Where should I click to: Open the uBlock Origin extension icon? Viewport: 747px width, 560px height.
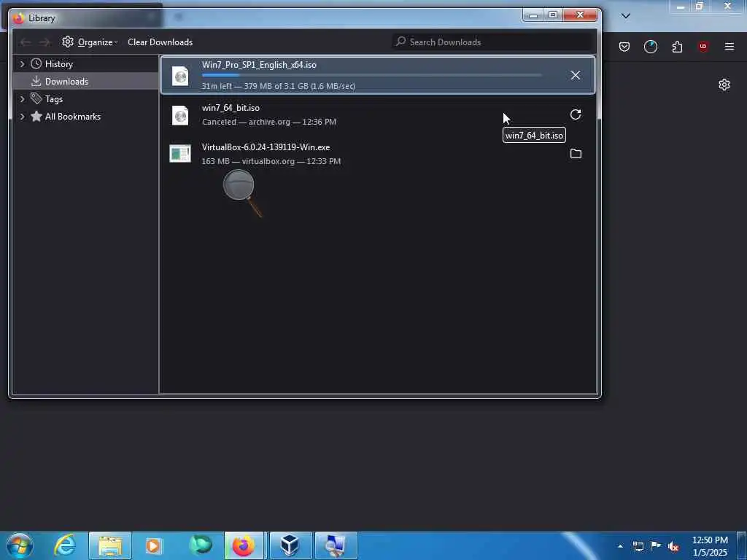coord(703,46)
